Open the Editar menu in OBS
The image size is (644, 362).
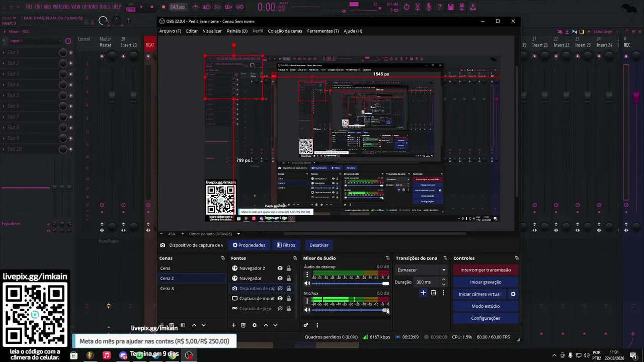coord(192,31)
